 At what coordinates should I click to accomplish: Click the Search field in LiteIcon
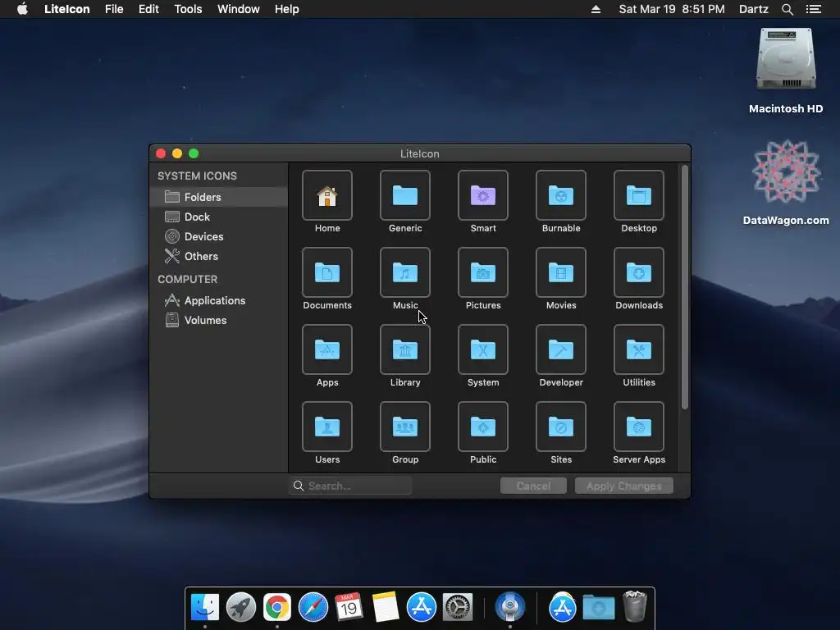click(x=350, y=486)
